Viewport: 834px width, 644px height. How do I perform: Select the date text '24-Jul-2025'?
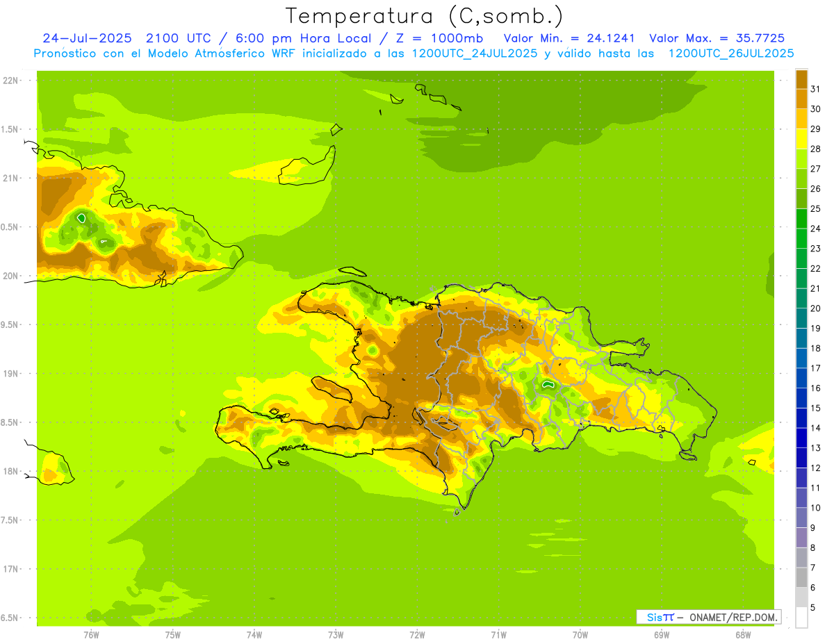coord(87,38)
